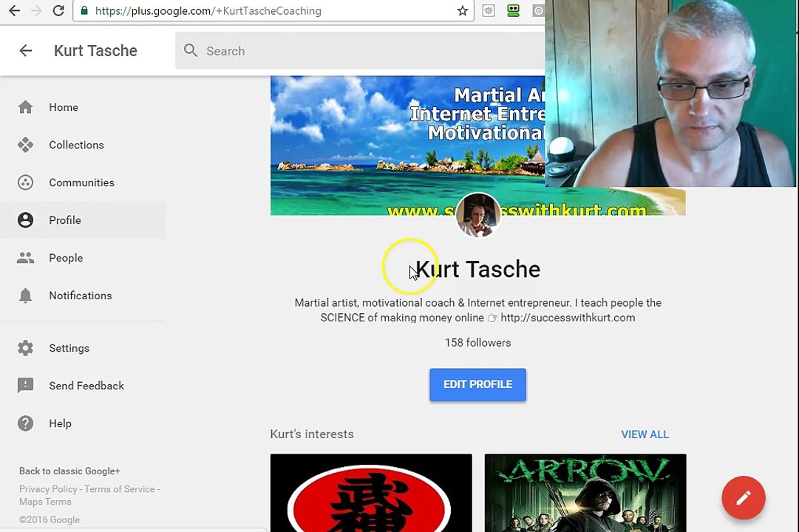Click the browser back arrow
The image size is (799, 532).
tap(14, 10)
